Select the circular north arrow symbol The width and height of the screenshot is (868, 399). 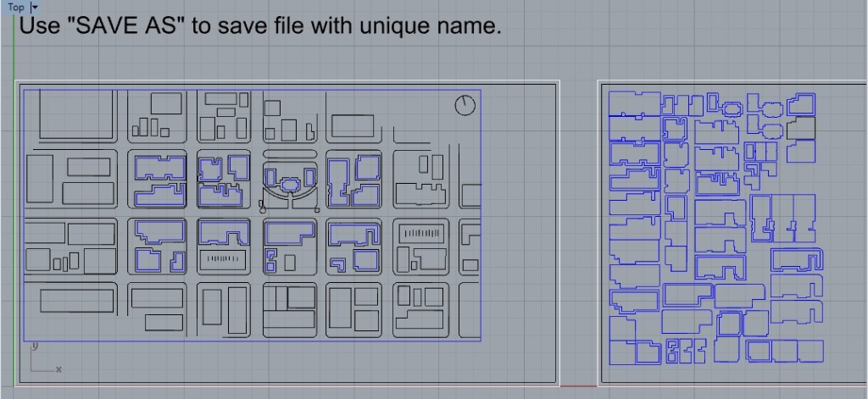[x=465, y=105]
